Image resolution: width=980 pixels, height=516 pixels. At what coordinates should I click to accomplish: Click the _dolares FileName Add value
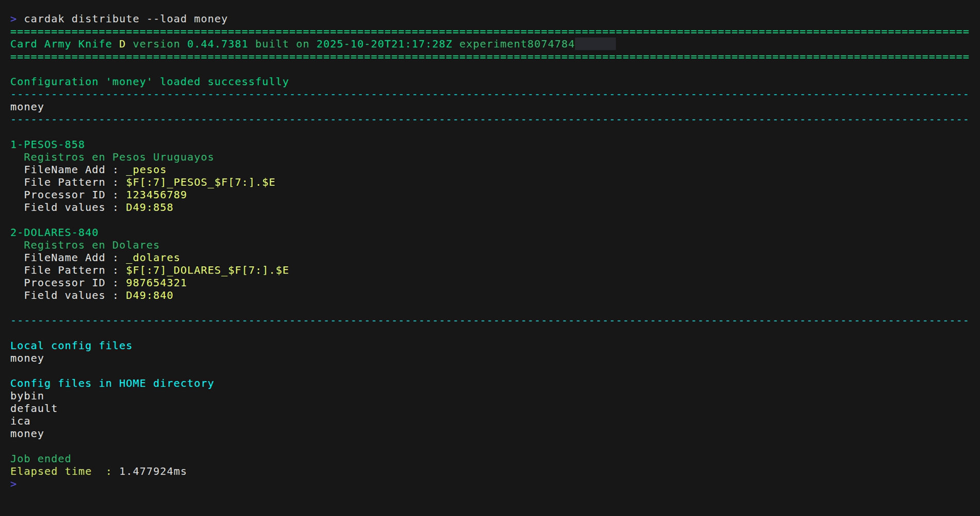coord(153,258)
